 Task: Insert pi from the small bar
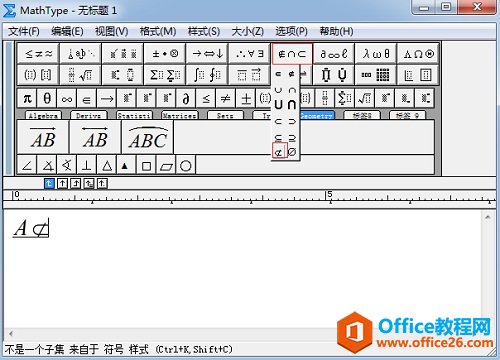(x=27, y=98)
